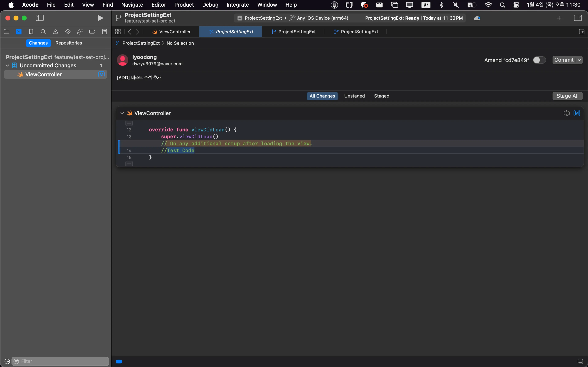Viewport: 588px width, 367px height.
Task: Toggle visibility of left sidebar panel
Action: (39, 18)
